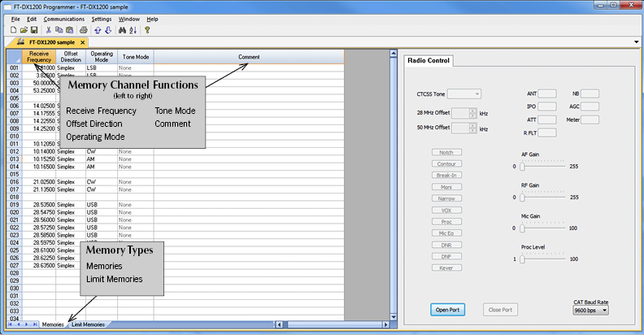Open the Edit menu

pyautogui.click(x=32, y=19)
